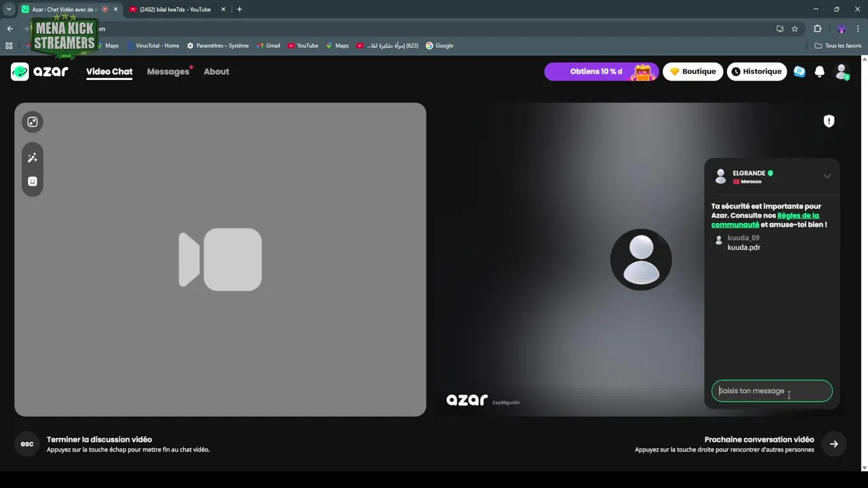Click the disabled camera placeholder
This screenshot has width=868, height=488.
(220, 260)
